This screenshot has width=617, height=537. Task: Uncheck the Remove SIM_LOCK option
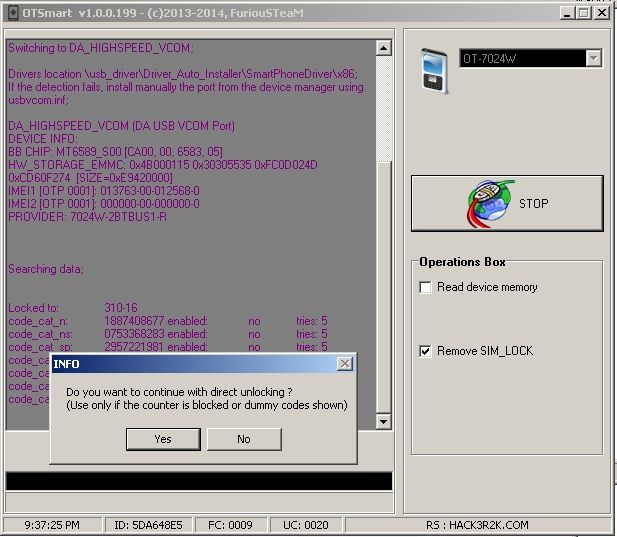pos(426,351)
